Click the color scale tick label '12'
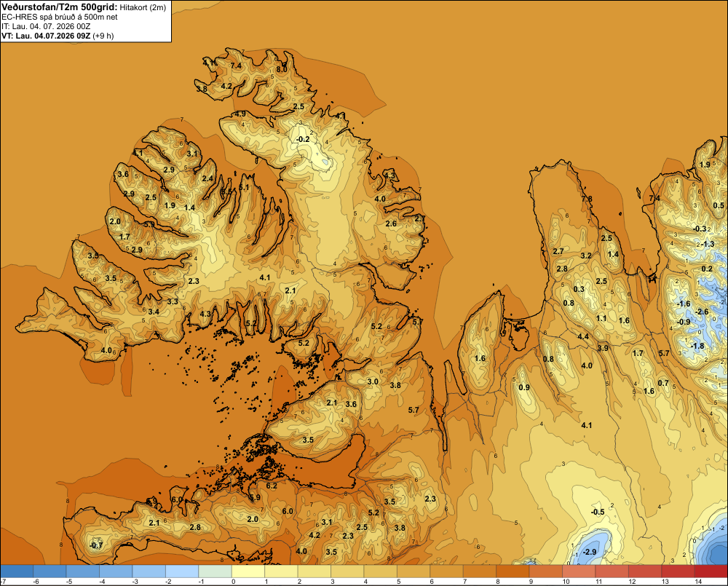Screen dimensions: 728x586 pos(632,582)
